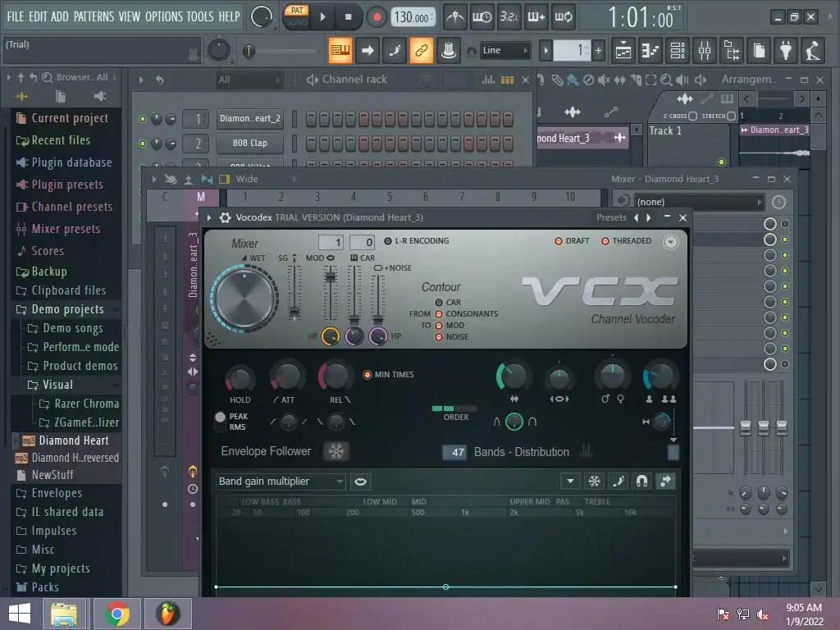Open the PATTERNS menu
The image size is (840, 630).
point(94,16)
